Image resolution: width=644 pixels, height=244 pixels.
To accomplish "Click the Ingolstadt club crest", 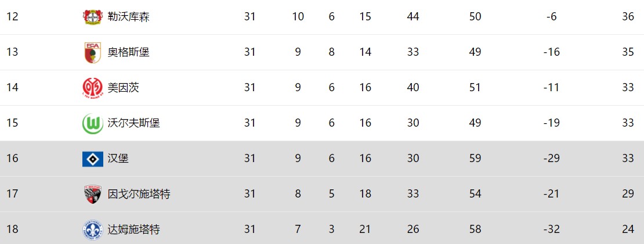I will tap(93, 194).
